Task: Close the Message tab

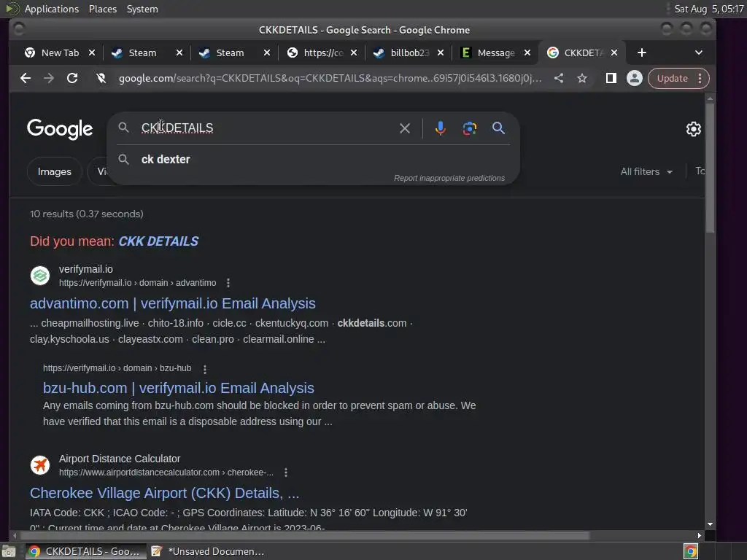Action: pos(527,52)
